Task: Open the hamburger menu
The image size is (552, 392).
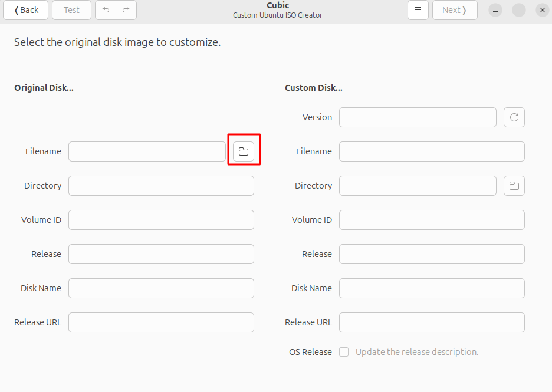Action: pos(418,10)
